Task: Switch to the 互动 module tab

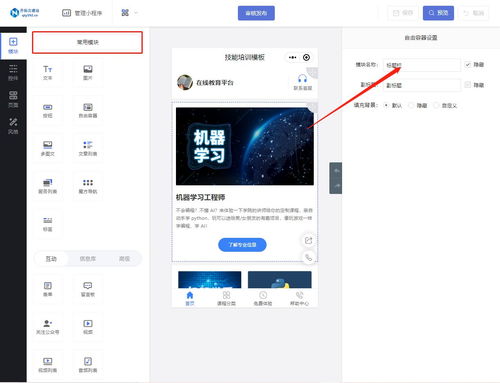Action: click(51, 259)
